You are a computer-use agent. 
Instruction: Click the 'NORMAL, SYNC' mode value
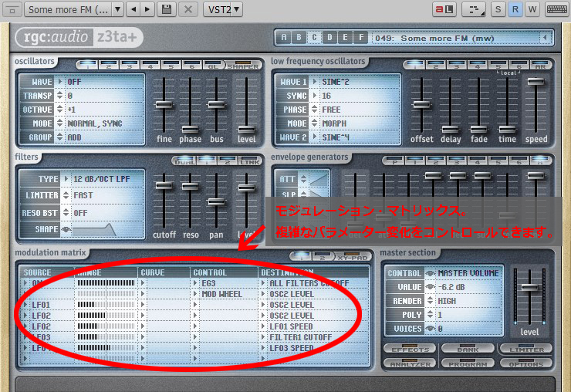click(95, 123)
